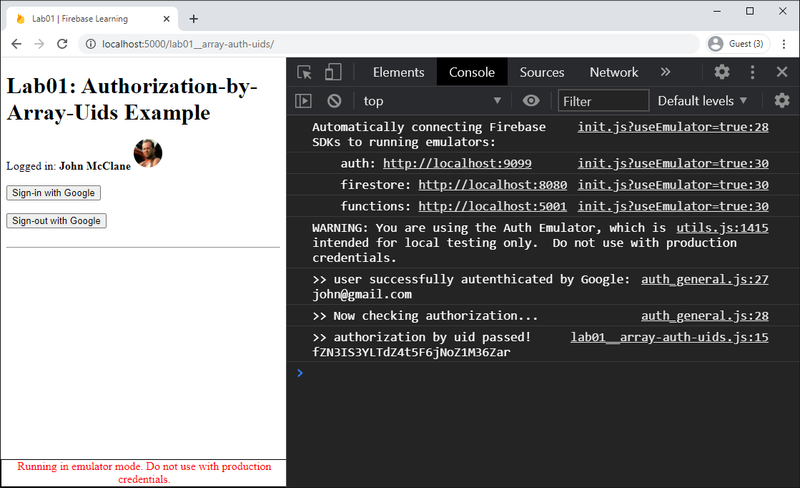Viewport: 800px width, 488px height.
Task: Click the live expression eye icon
Action: click(x=531, y=101)
